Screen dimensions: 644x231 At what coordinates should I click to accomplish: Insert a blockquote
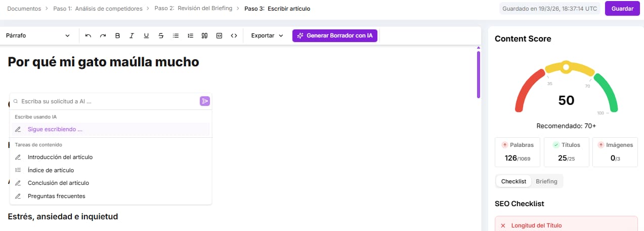click(205, 36)
